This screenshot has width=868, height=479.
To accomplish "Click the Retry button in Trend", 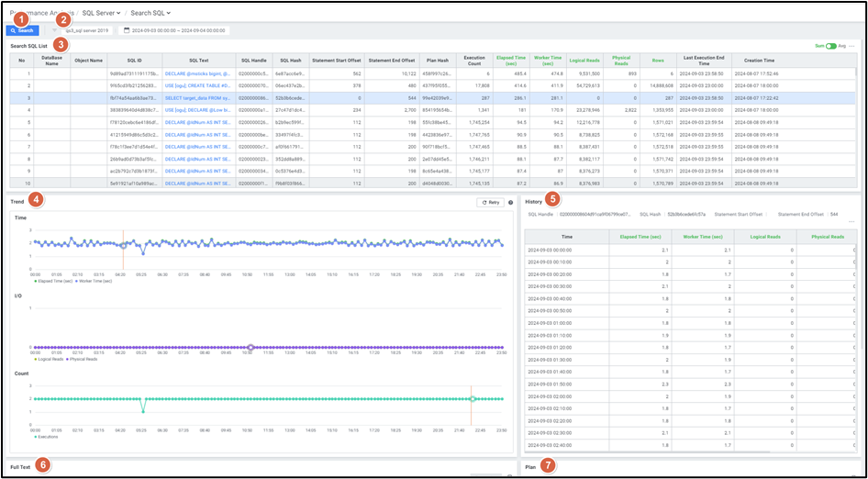I will (x=491, y=202).
